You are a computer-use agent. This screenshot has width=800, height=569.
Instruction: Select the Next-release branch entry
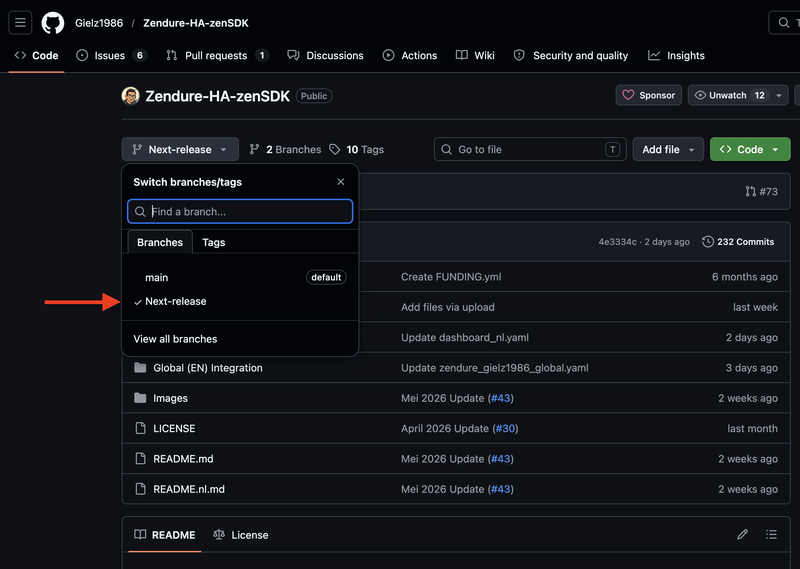coord(240,302)
